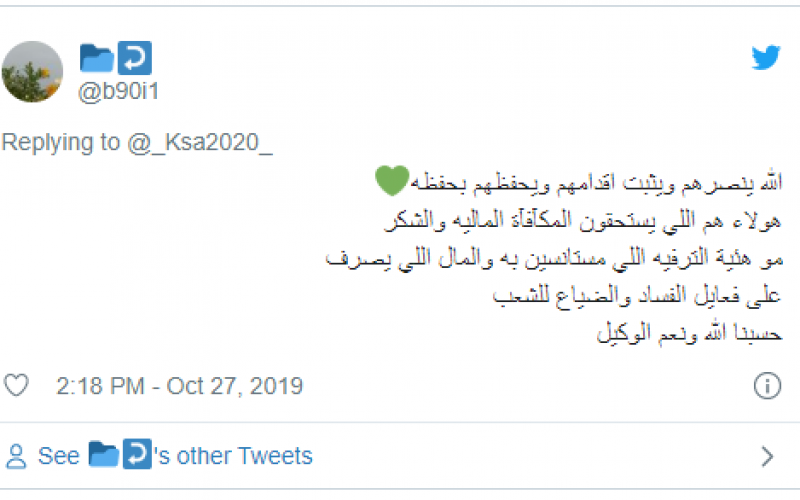The image size is (800, 500).
Task: Click folder emoji in See other Tweets row
Action: [104, 454]
